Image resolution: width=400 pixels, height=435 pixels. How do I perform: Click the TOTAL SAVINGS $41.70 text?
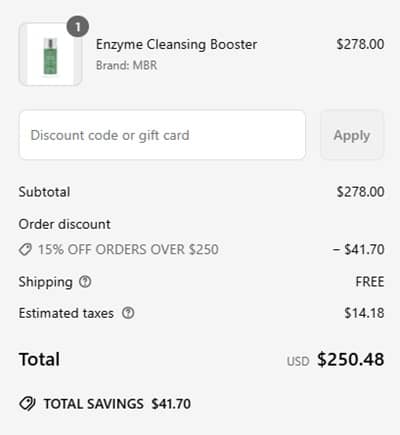(117, 404)
